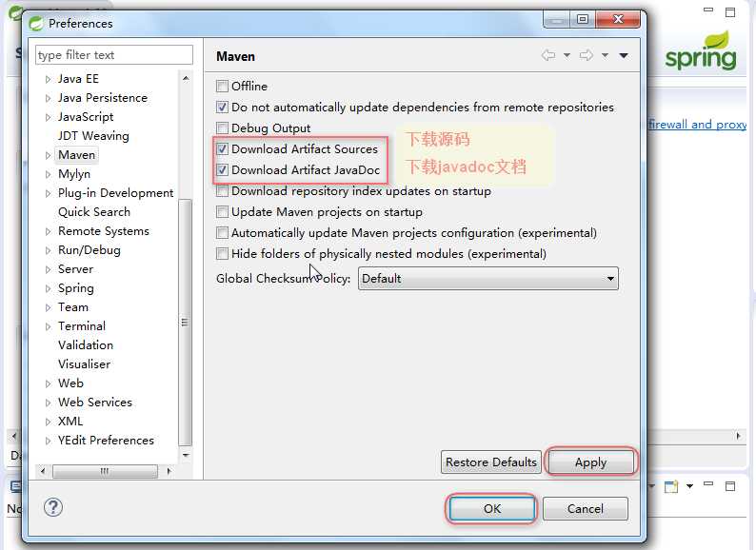Viewport: 756px width, 550px height.
Task: Minimize the lower panel in main window
Action: (708, 483)
